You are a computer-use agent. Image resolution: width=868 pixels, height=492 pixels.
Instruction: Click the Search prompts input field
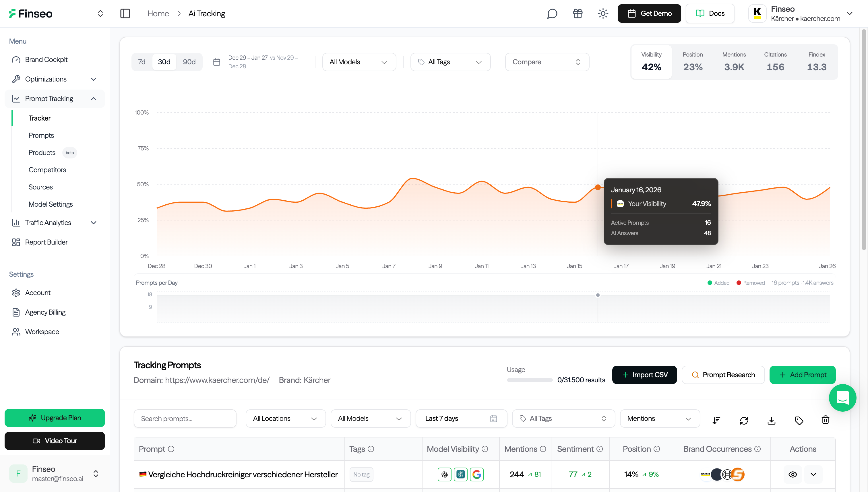click(185, 418)
